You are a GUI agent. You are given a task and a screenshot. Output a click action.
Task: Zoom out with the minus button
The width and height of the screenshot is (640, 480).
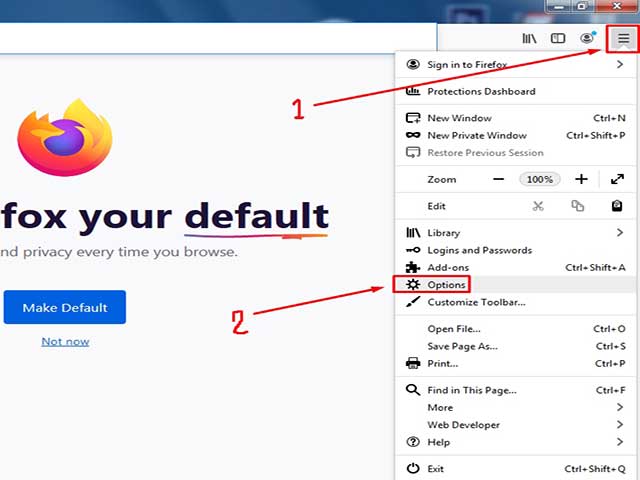click(498, 179)
